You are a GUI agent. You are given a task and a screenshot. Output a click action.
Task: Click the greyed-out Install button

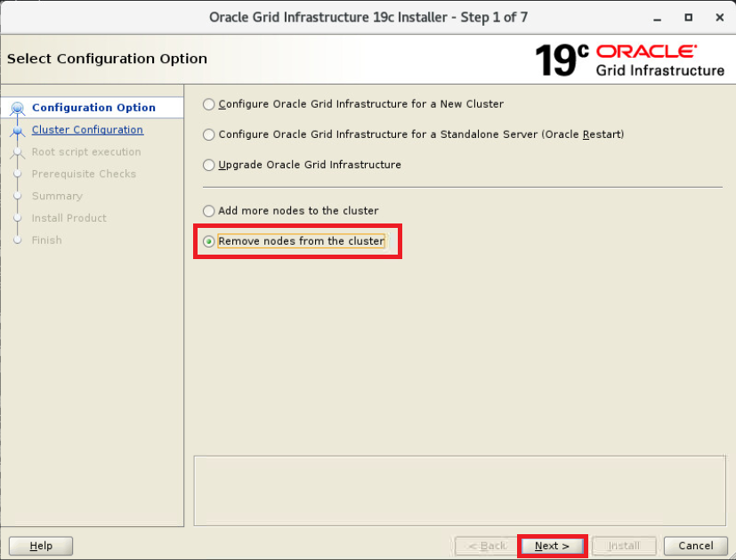(x=624, y=546)
